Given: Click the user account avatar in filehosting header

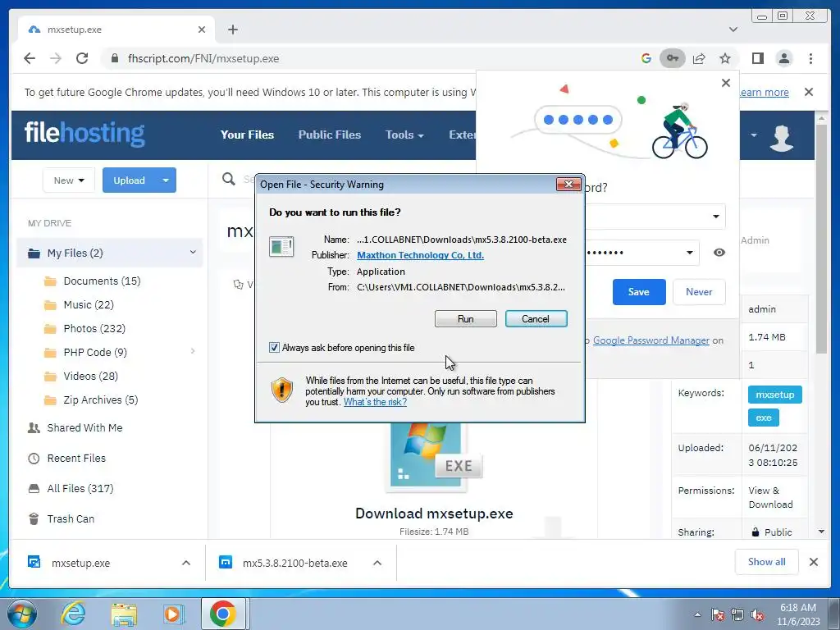Looking at the screenshot, I should coord(782,137).
